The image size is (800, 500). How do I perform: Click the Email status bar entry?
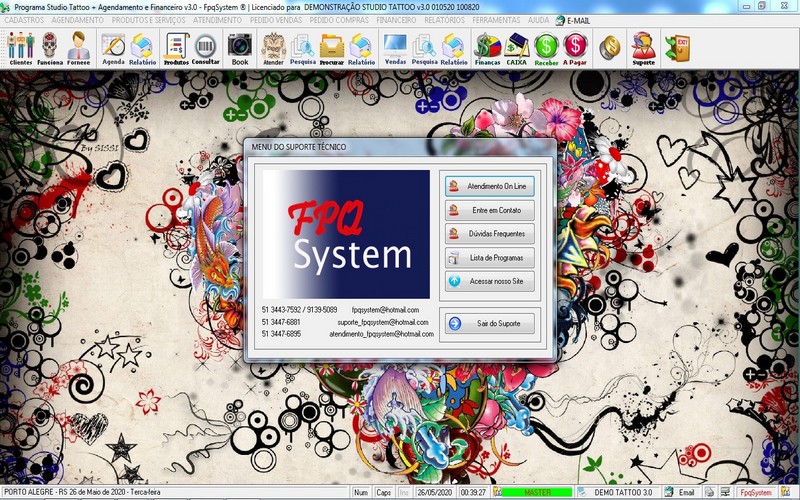680,492
